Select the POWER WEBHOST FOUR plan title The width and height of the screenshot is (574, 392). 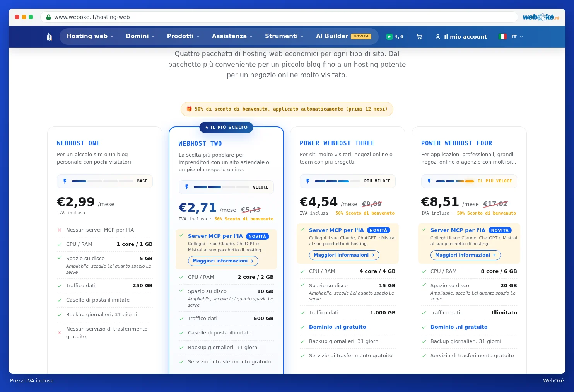[x=457, y=143]
